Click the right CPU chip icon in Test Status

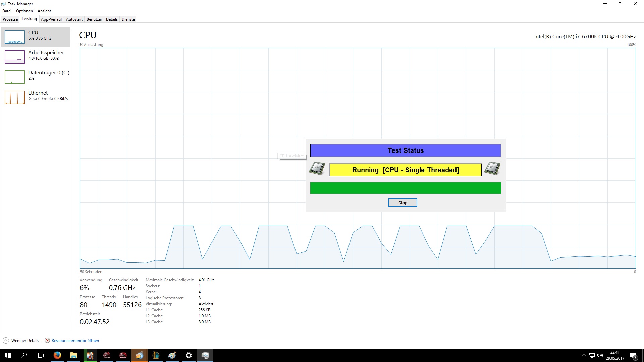point(492,168)
